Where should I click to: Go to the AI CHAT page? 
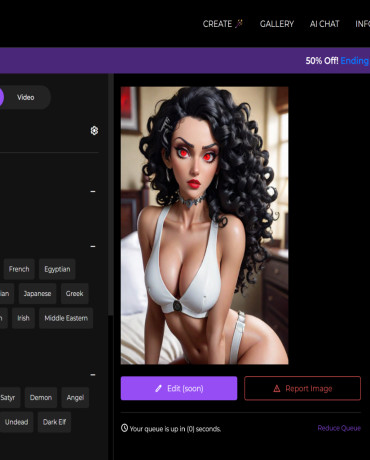[x=324, y=24]
